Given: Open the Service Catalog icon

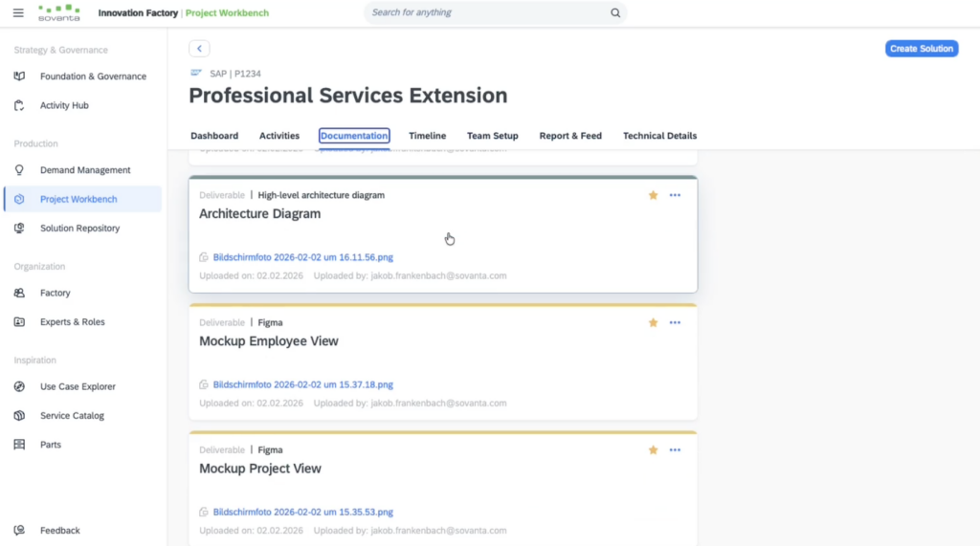Looking at the screenshot, I should click(19, 416).
